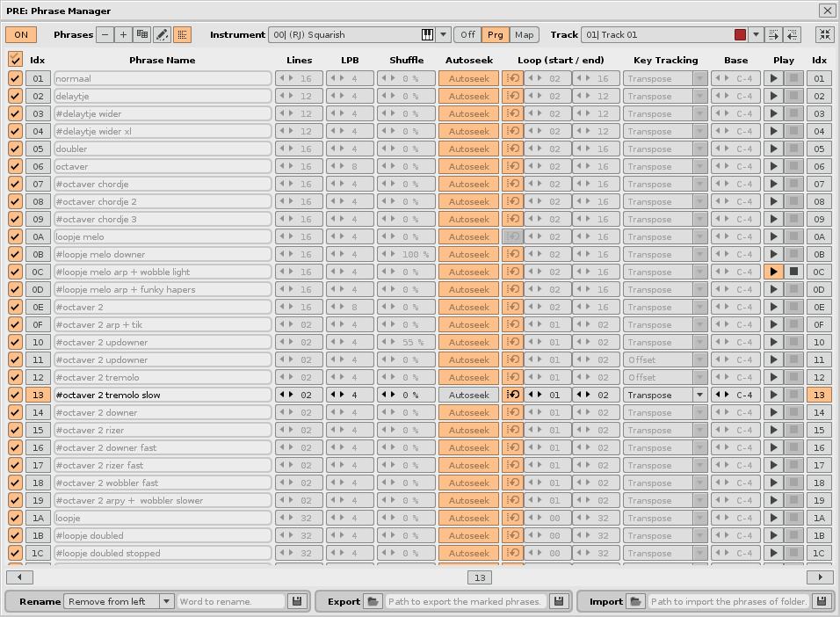This screenshot has width=840, height=617.
Task: Toggle the master select-all checkbox in the header
Action: click(x=15, y=60)
